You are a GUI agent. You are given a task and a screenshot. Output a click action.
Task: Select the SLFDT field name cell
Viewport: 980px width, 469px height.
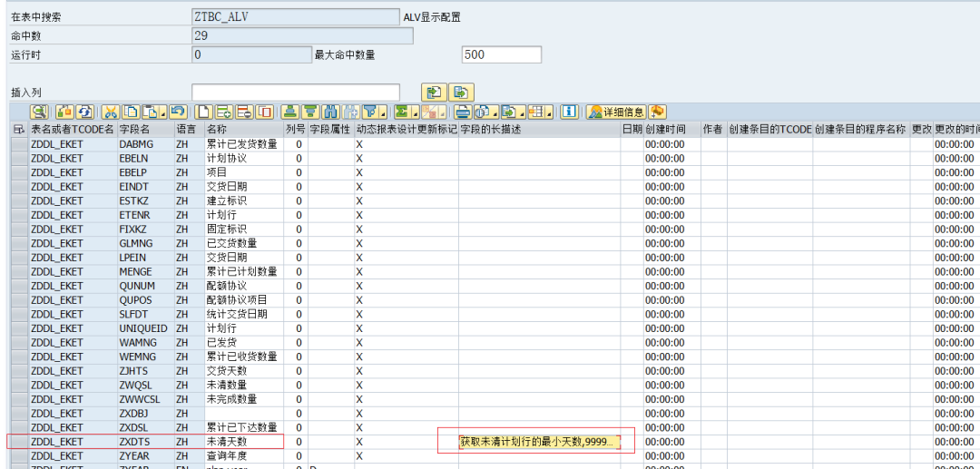coord(145,314)
